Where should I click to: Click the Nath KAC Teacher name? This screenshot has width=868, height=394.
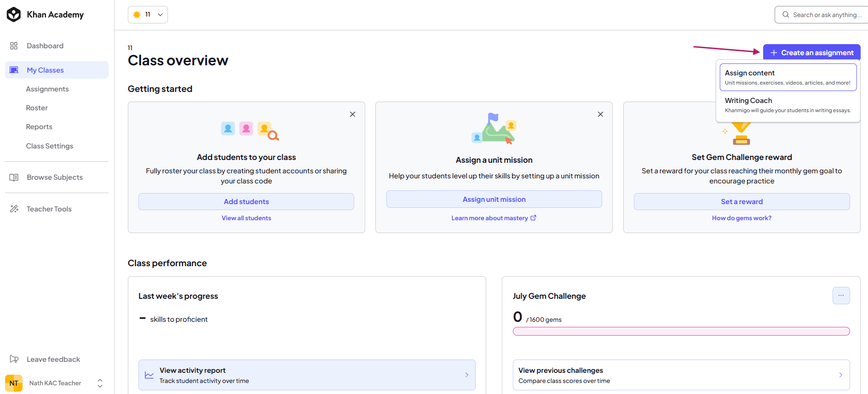(55, 383)
